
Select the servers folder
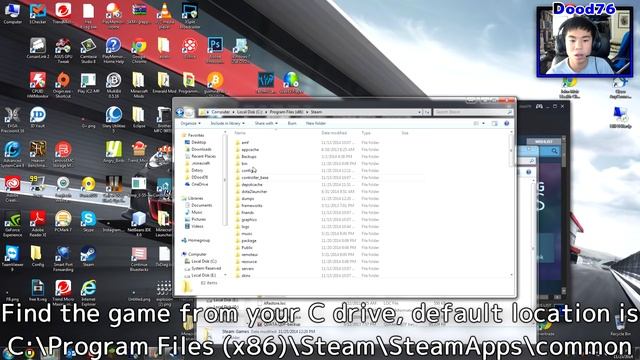[247, 269]
